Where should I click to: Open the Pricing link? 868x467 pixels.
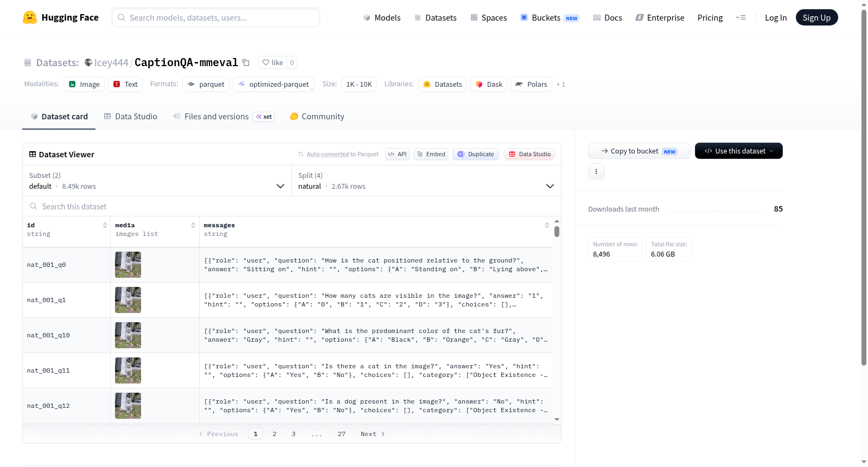coord(710,17)
